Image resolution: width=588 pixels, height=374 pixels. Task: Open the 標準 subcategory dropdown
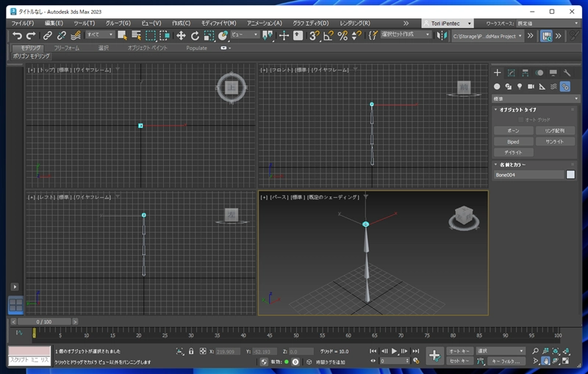536,98
